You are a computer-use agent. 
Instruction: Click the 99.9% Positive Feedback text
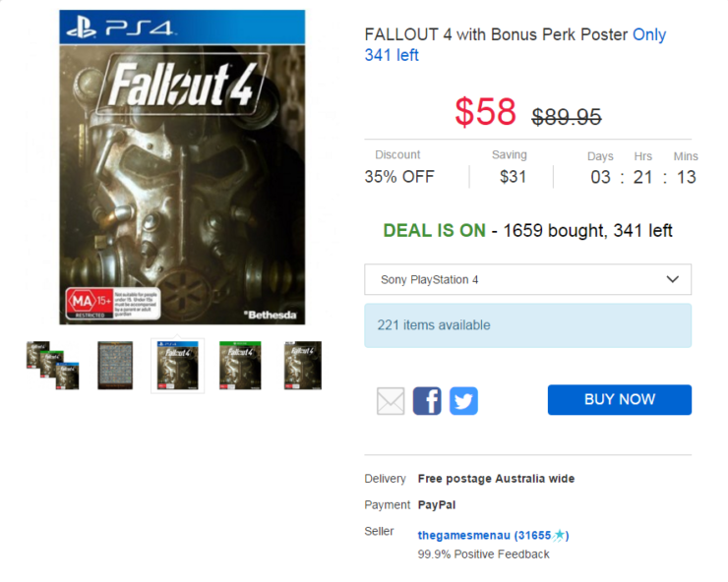(x=483, y=554)
